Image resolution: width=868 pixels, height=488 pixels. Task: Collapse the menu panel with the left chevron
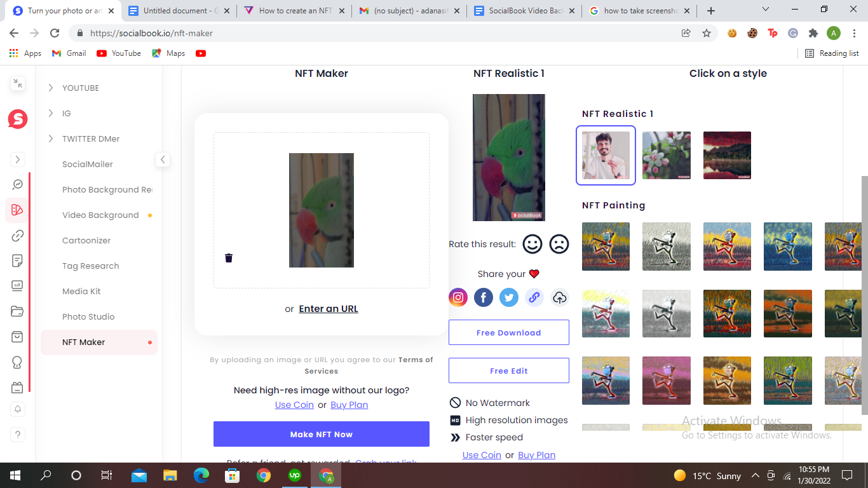[x=163, y=159]
